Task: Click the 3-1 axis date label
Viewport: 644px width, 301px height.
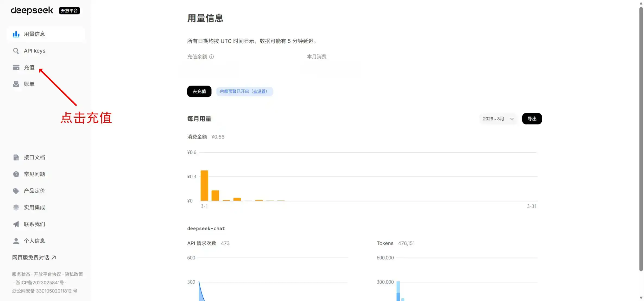Action: tap(204, 206)
